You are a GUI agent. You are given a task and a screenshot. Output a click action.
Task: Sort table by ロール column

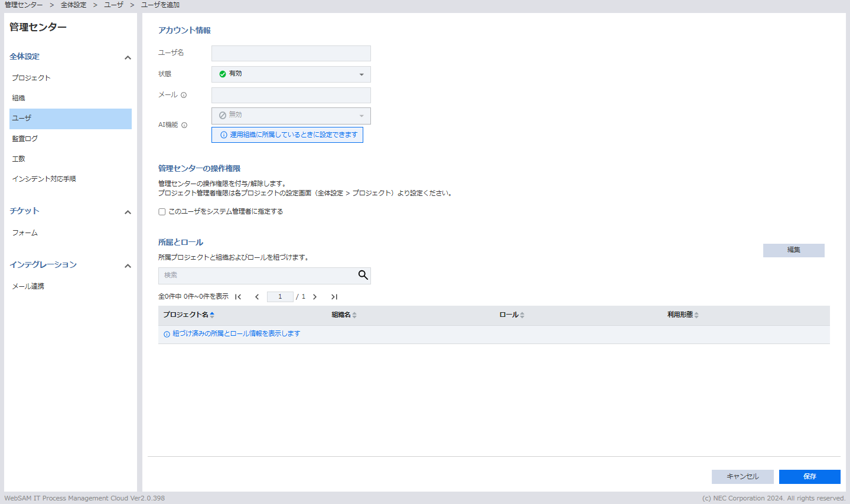[522, 315]
